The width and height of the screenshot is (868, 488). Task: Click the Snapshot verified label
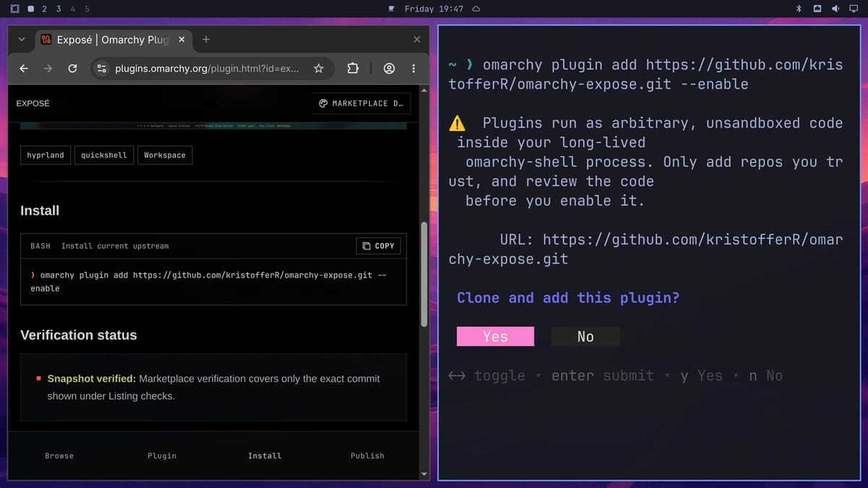tap(91, 379)
